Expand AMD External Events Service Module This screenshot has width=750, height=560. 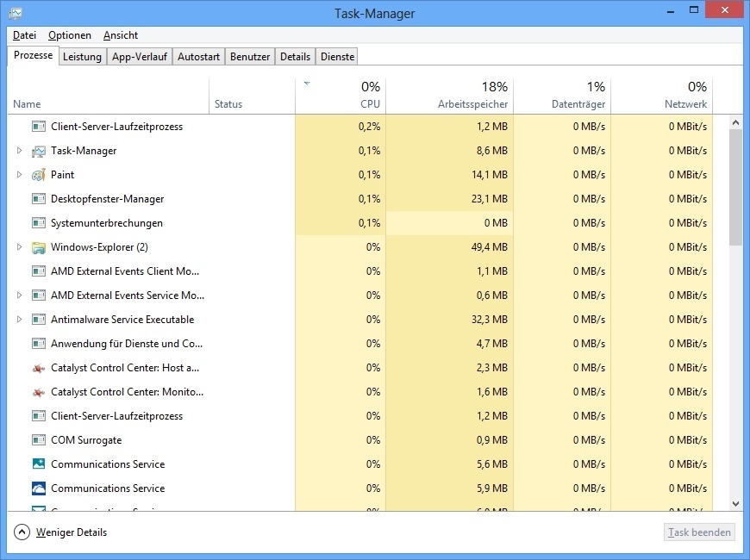[x=19, y=295]
